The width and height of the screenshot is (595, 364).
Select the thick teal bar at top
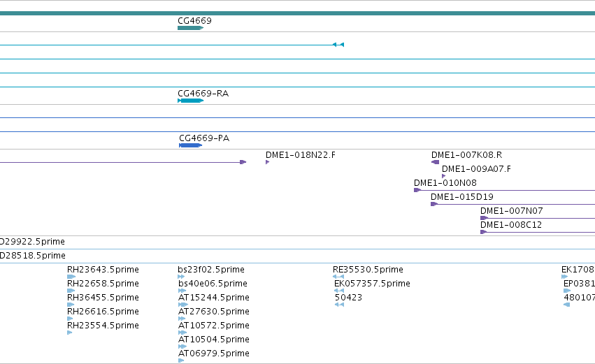298,13
